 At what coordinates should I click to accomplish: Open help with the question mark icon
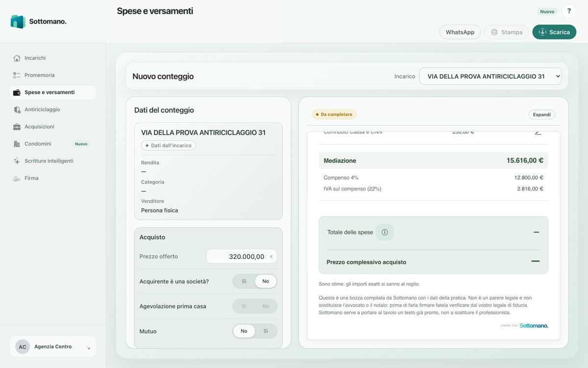click(569, 11)
